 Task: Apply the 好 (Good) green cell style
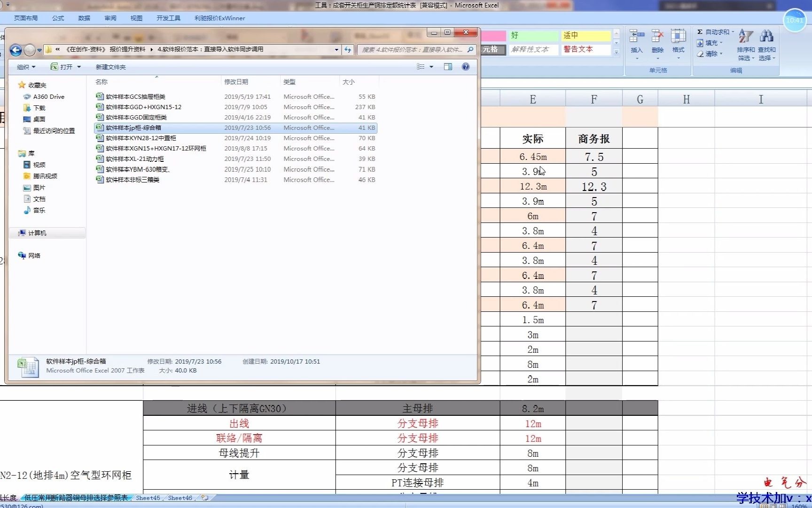[x=534, y=35]
